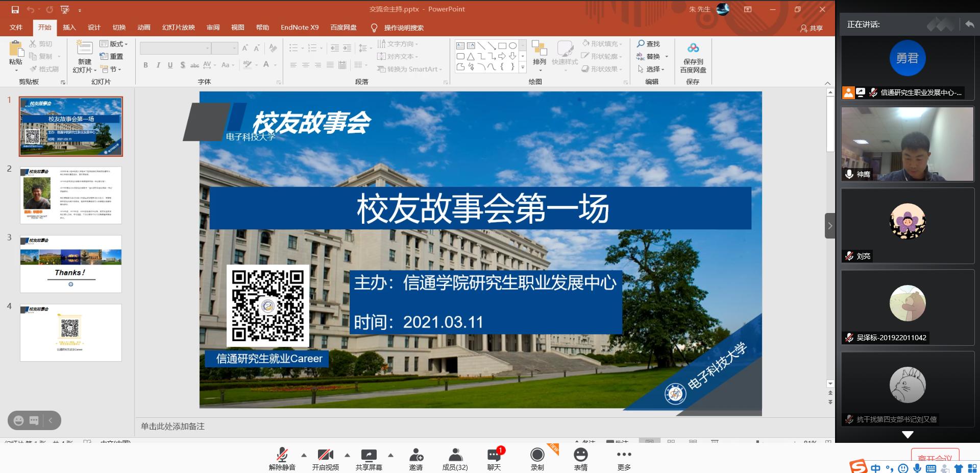Open the 幻灯片放映 ribbon tab
980x473 pixels.
click(178, 28)
